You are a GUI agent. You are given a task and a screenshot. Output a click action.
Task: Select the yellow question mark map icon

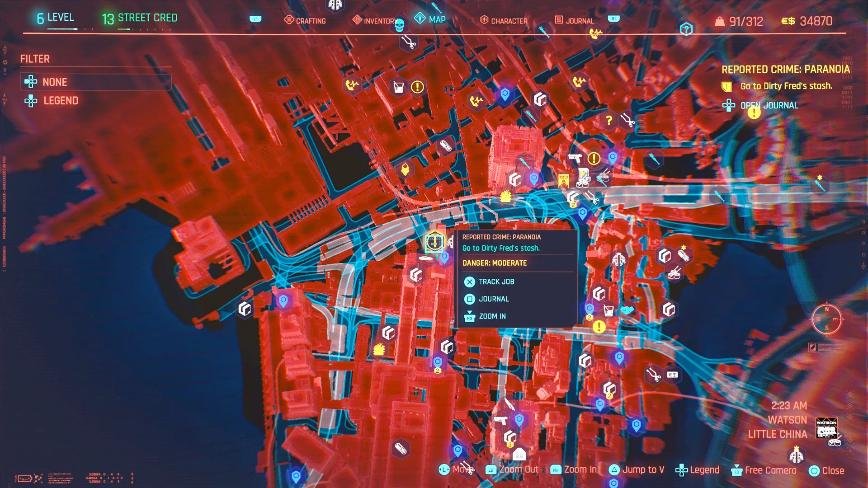click(609, 120)
